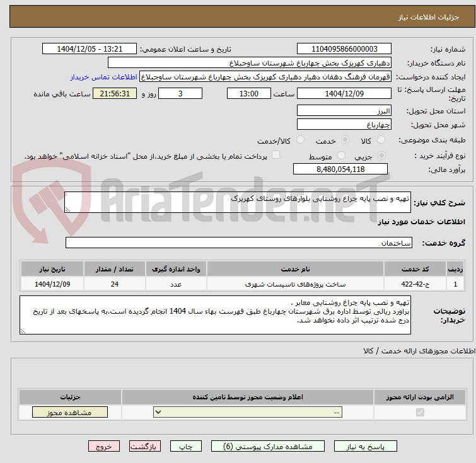Click the بازگشت back button
Viewport: 476px width, 463px height.
coord(145,447)
